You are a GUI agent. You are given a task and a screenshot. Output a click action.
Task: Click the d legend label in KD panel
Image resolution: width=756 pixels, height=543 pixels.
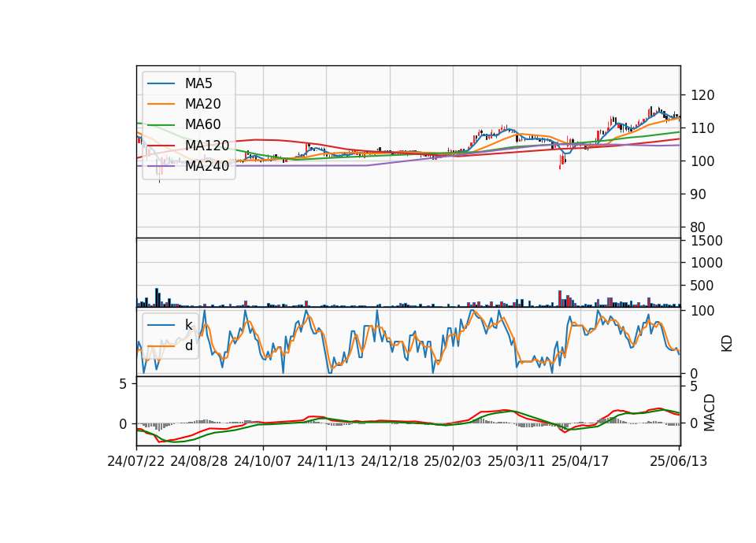pyautogui.click(x=188, y=345)
